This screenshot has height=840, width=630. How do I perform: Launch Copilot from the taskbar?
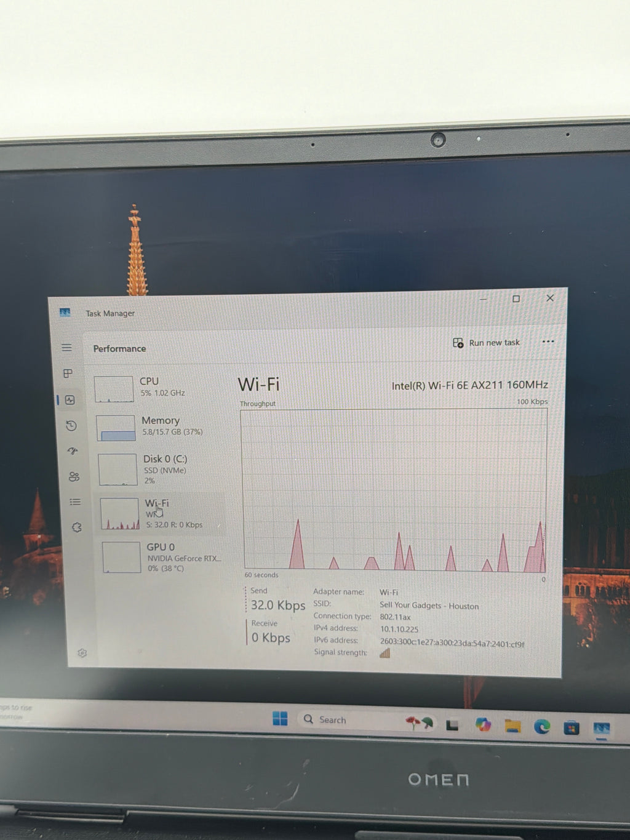coord(483,725)
